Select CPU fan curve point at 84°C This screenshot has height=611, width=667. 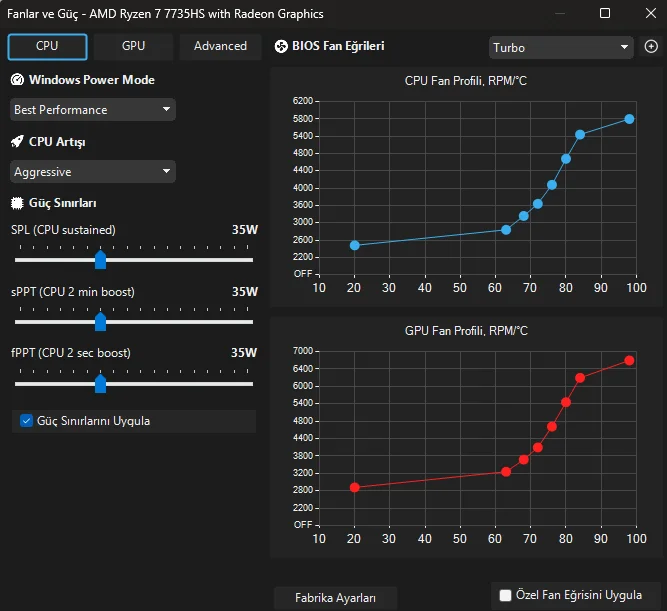[580, 134]
